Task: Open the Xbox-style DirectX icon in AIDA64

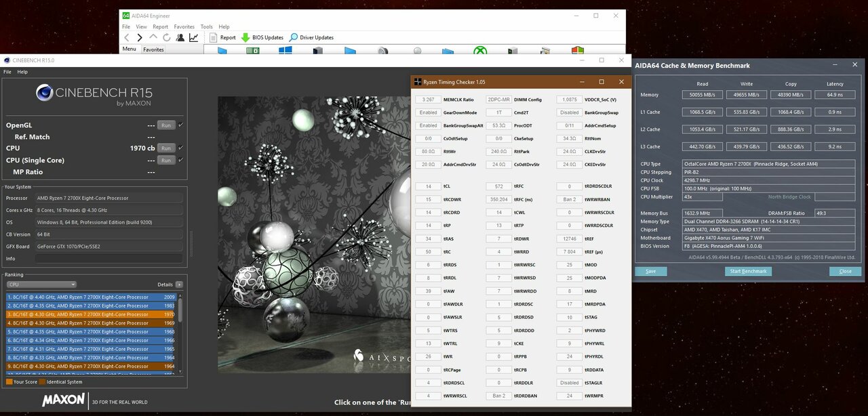Action: tap(480, 51)
